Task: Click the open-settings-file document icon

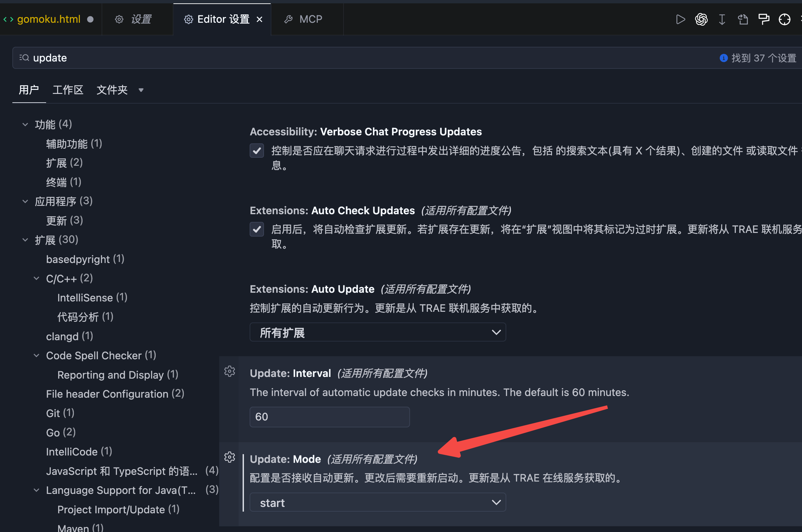Action: pyautogui.click(x=743, y=19)
